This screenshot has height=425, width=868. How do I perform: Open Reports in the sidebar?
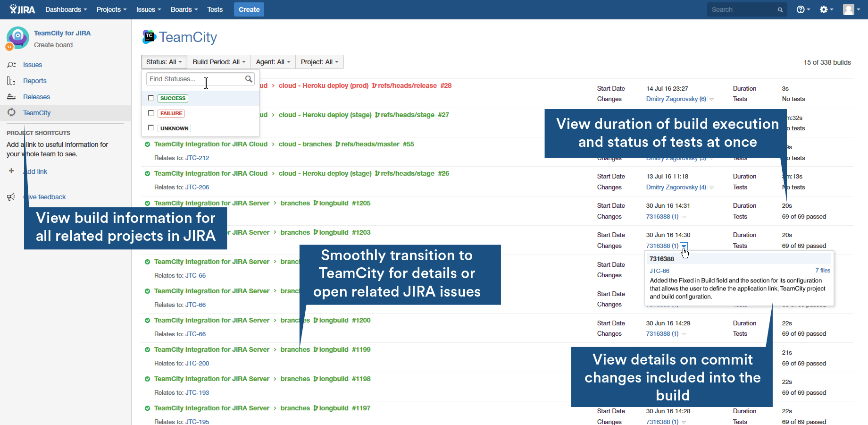pos(35,81)
